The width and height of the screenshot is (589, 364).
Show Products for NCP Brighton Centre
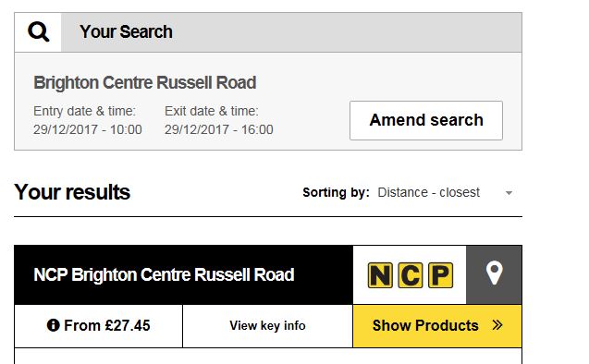tap(437, 326)
